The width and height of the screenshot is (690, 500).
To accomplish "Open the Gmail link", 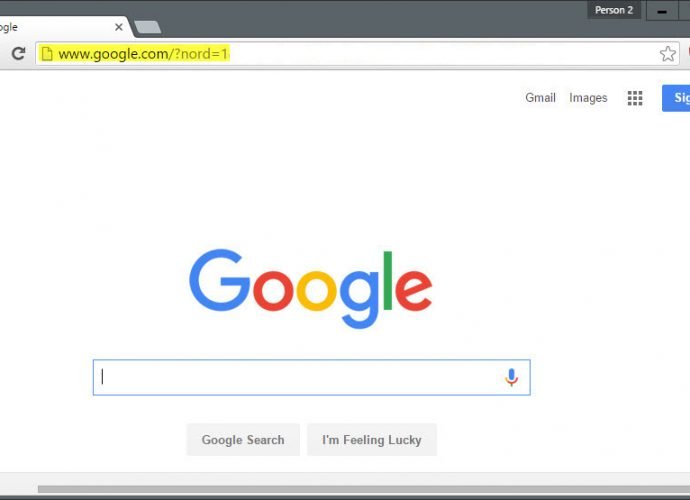I will coord(540,98).
